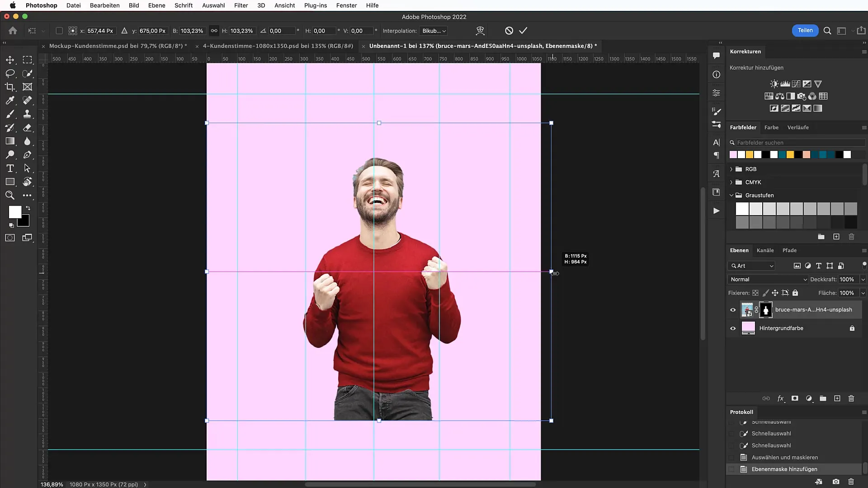Image resolution: width=868 pixels, height=488 pixels.
Task: Open the layer filter Art dropdown
Action: 752,266
